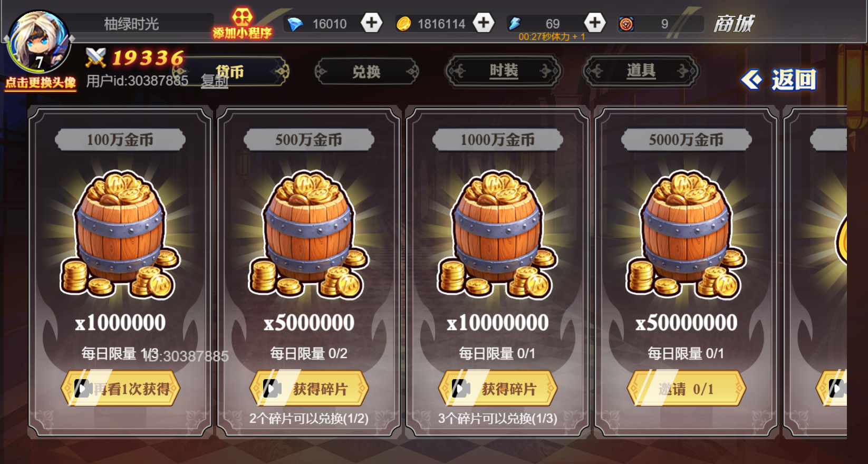
Task: Open the 时装 tab
Action: click(x=504, y=71)
